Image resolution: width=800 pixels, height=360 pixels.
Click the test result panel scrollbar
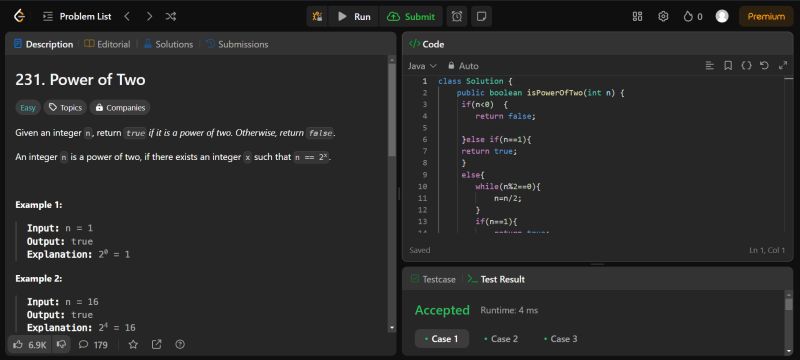[789, 304]
